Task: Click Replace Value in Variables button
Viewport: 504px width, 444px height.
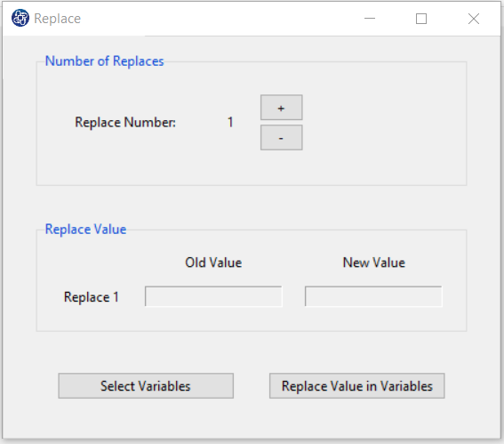Action: (357, 386)
